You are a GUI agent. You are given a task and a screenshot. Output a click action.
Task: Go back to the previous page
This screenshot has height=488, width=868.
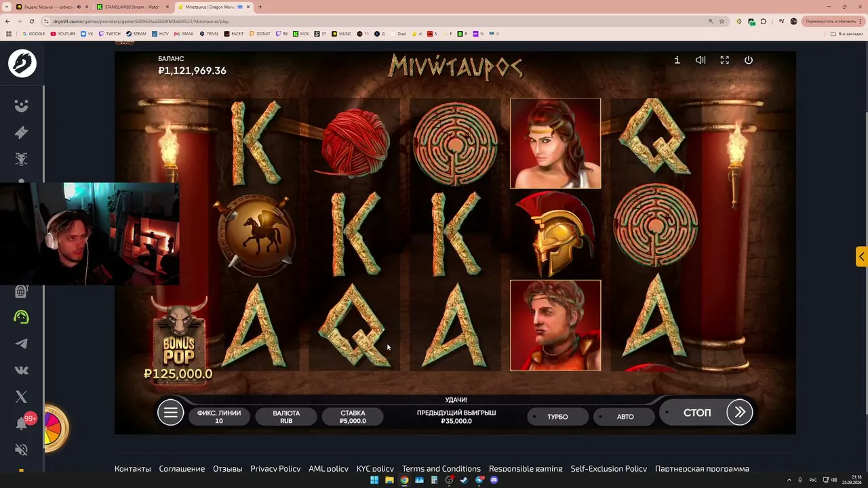[x=8, y=22]
